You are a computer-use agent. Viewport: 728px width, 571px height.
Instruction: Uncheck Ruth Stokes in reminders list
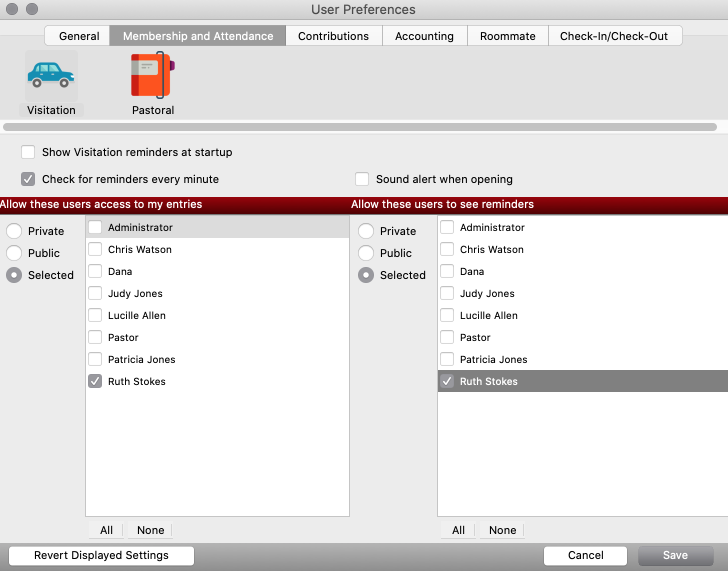447,381
